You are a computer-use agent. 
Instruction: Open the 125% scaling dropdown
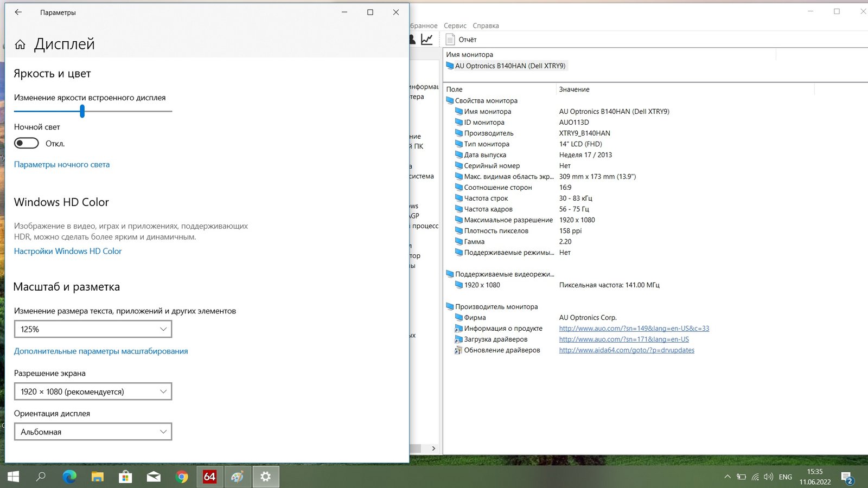pos(93,329)
